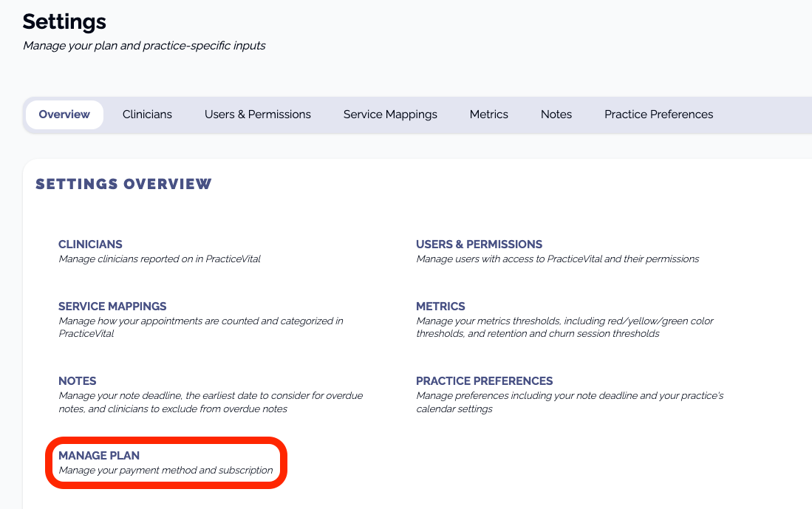This screenshot has width=812, height=509.
Task: Click the Settings page title
Action: [x=64, y=21]
